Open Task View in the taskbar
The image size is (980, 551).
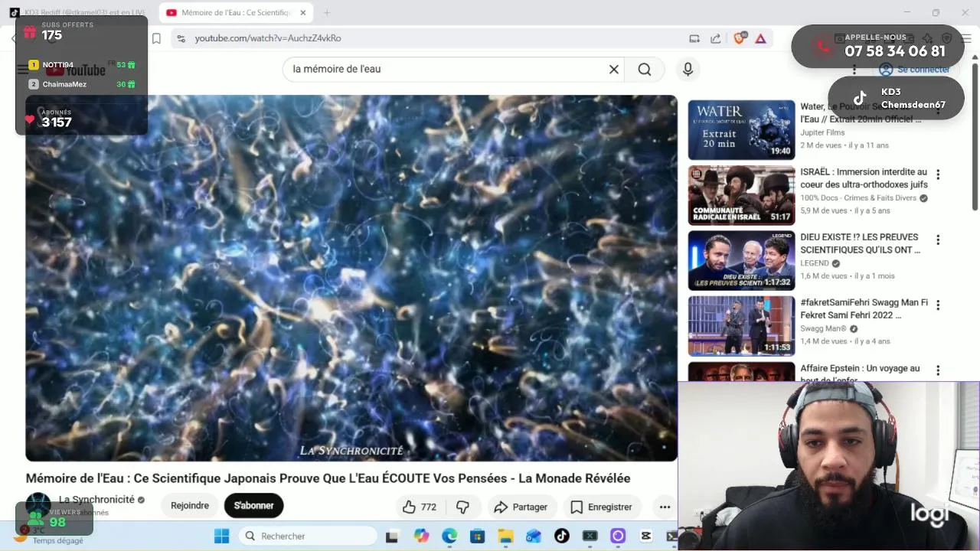coord(392,536)
